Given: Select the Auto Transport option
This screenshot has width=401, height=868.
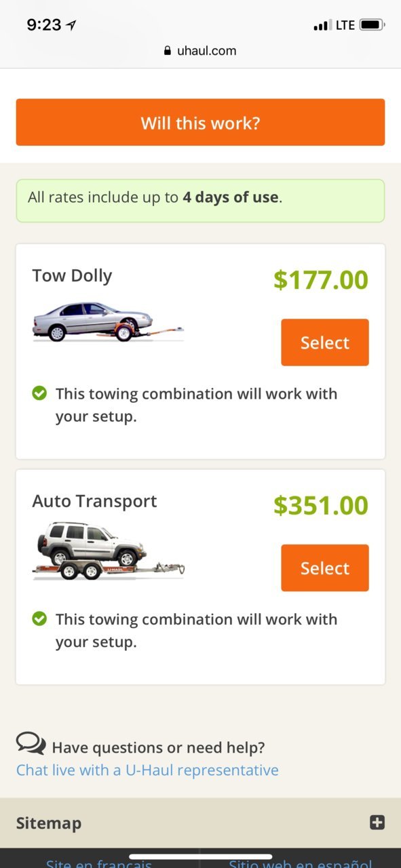Looking at the screenshot, I should (x=325, y=568).
